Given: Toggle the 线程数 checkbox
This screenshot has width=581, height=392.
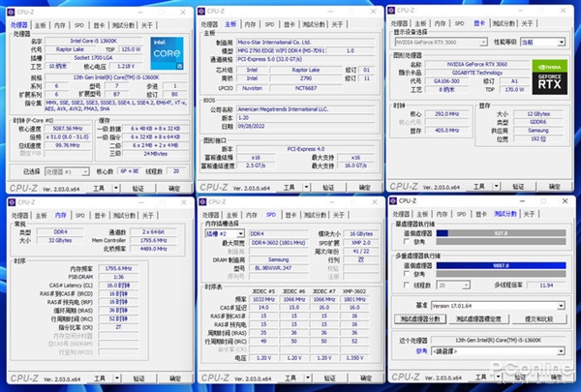Looking at the screenshot, I should (x=407, y=285).
